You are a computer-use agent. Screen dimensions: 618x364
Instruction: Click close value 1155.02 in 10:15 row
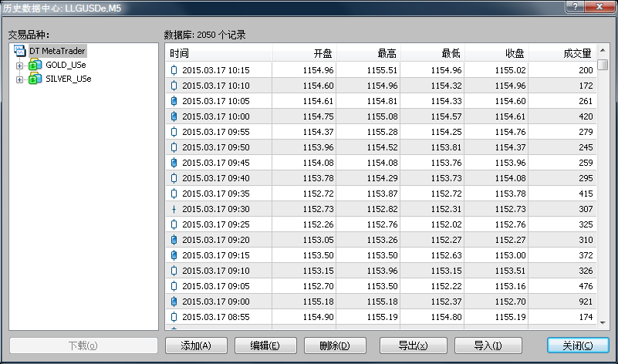(511, 70)
